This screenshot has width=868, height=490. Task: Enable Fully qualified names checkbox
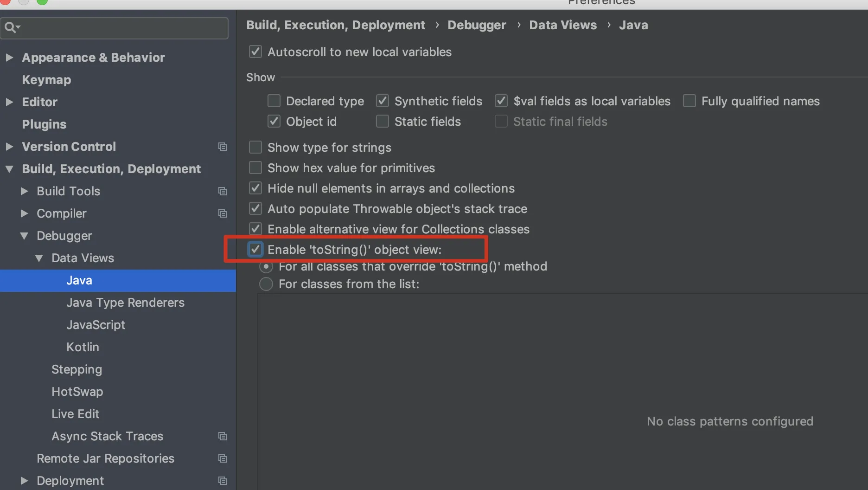point(689,101)
